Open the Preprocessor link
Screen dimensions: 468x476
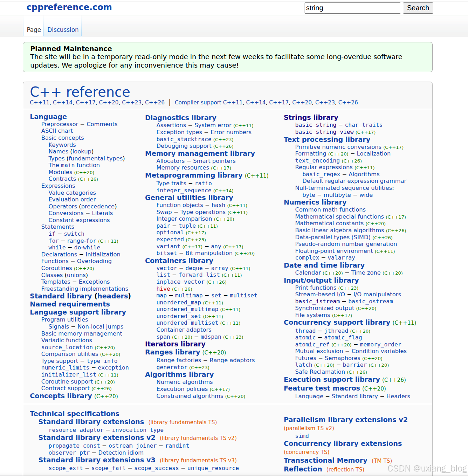[60, 124]
